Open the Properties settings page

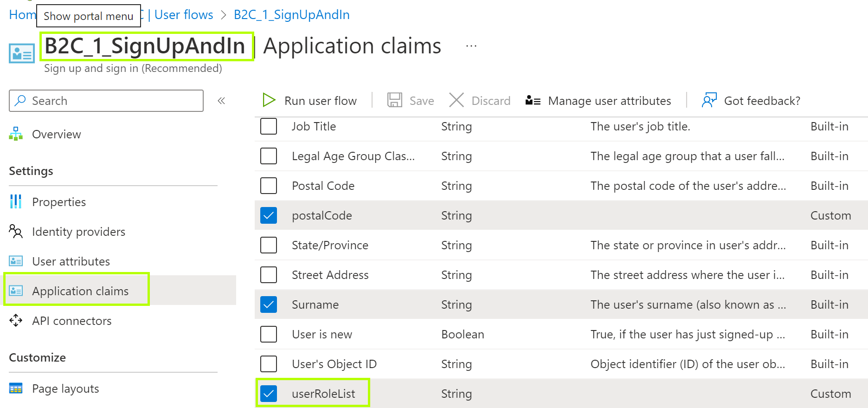[59, 202]
